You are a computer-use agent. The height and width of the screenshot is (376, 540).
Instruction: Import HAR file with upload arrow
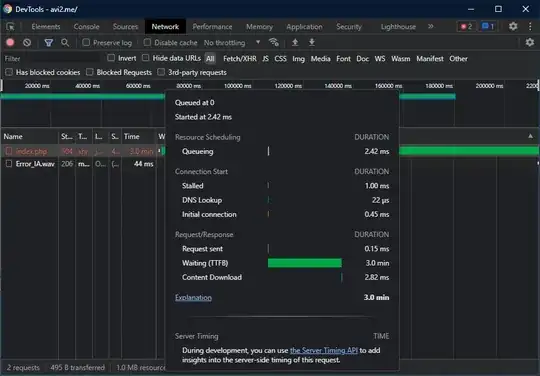coord(295,42)
